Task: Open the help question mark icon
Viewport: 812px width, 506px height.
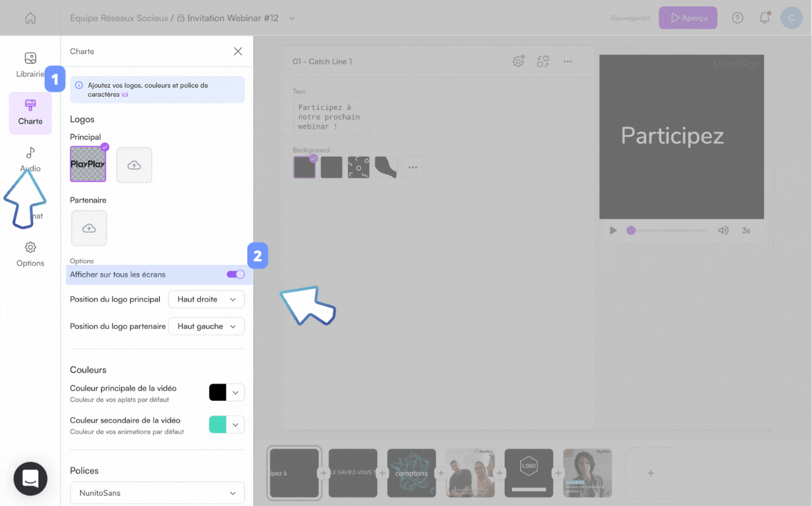Action: [x=737, y=18]
